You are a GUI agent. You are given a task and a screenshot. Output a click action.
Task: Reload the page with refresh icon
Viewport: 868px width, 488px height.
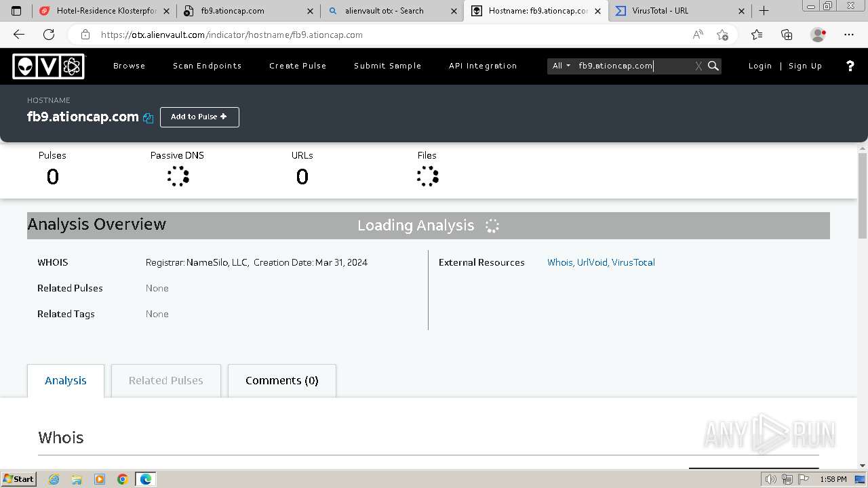49,35
